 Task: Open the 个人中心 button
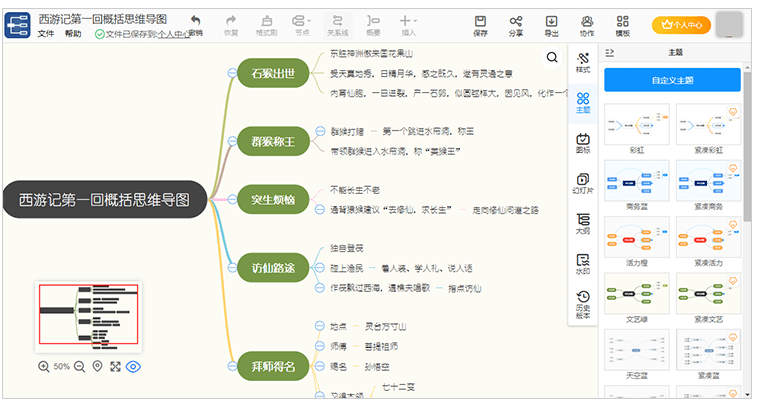681,25
